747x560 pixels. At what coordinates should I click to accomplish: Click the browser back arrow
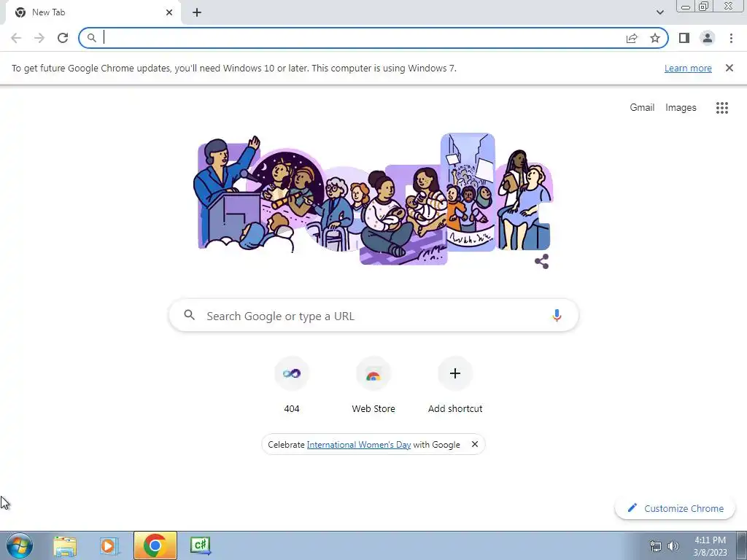click(x=16, y=38)
